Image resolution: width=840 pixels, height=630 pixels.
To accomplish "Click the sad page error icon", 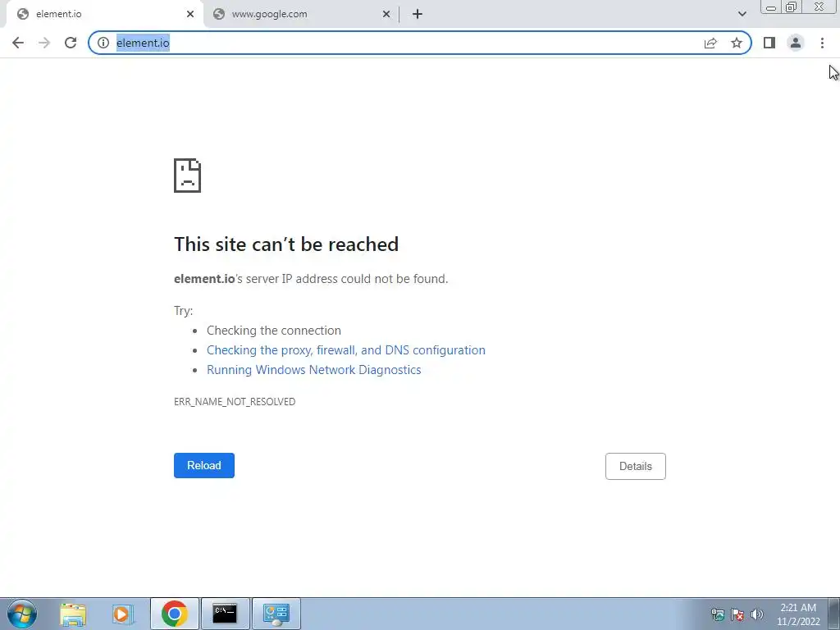I will point(188,176).
